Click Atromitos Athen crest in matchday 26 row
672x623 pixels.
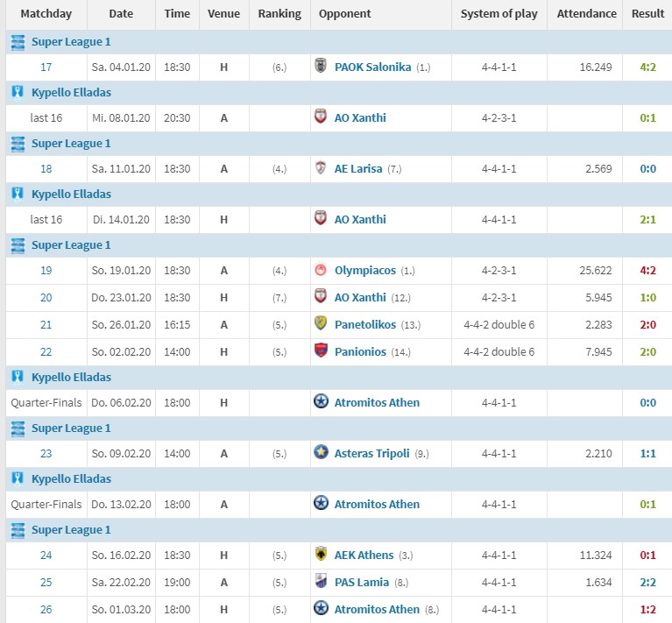coord(321,608)
